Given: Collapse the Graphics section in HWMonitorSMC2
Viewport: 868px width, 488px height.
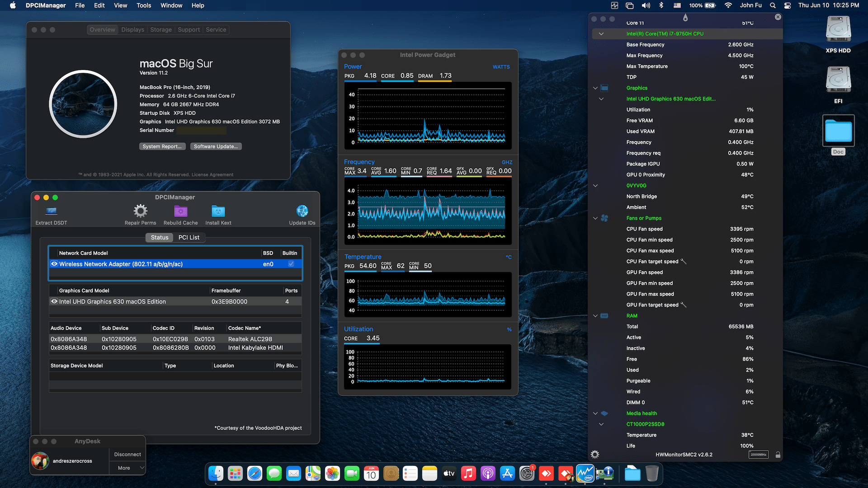Looking at the screenshot, I should 595,88.
